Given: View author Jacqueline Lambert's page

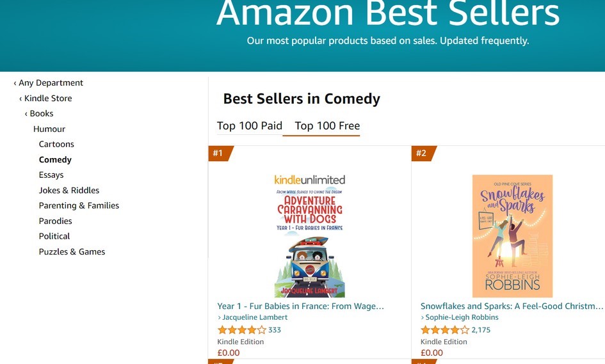Looking at the screenshot, I should (x=255, y=317).
